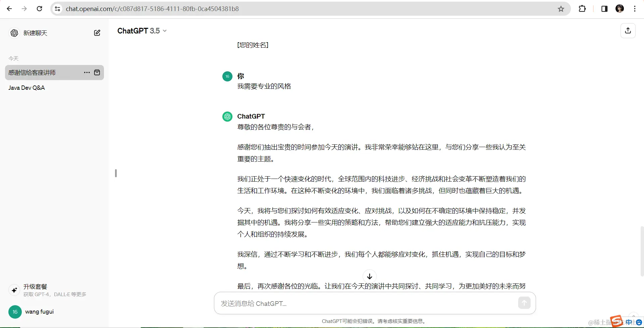
Task: Reload the ChatGPT page
Action: click(39, 9)
